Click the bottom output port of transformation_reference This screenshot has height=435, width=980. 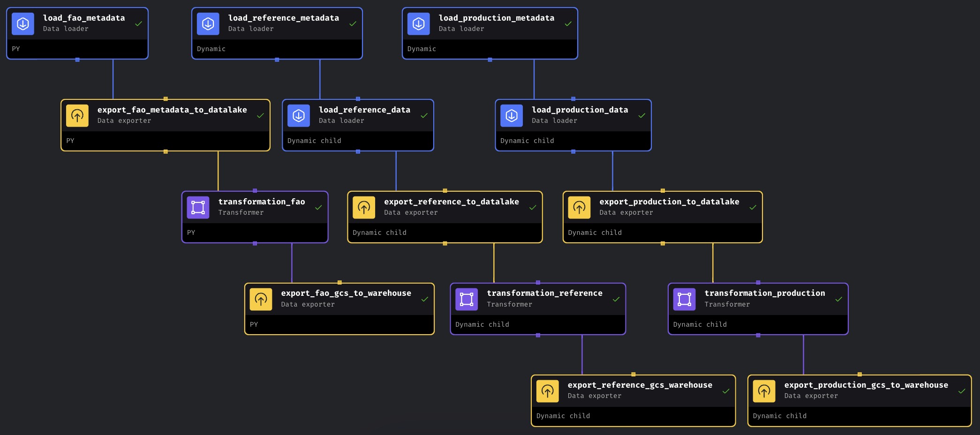(538, 335)
